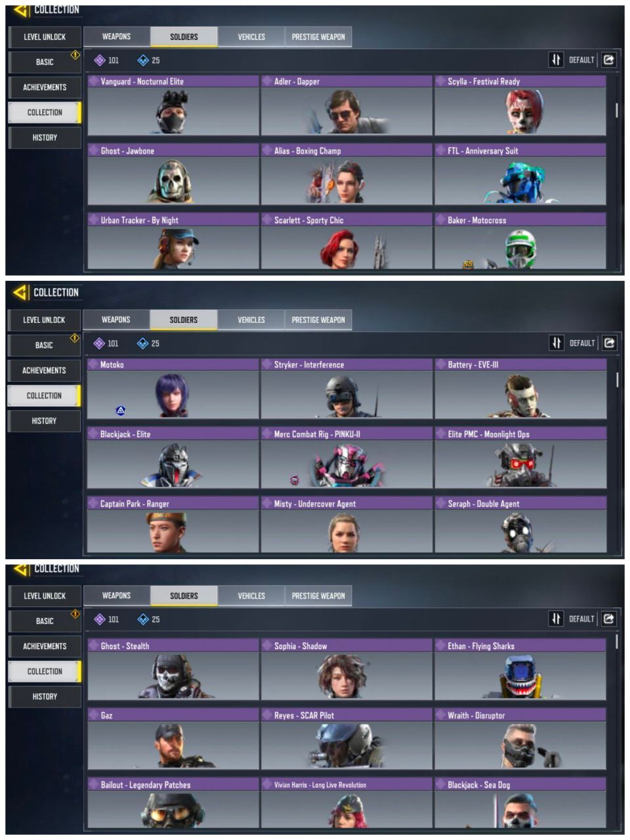Click the blue triangle badge on Motoko's card
The width and height of the screenshot is (630, 840).
point(121,411)
